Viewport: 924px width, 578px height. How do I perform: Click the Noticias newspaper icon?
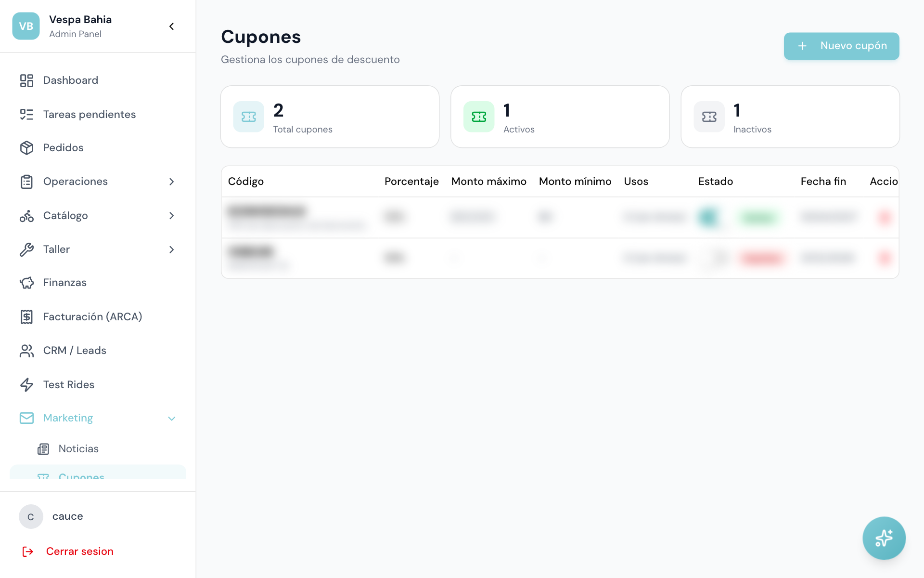(x=43, y=449)
